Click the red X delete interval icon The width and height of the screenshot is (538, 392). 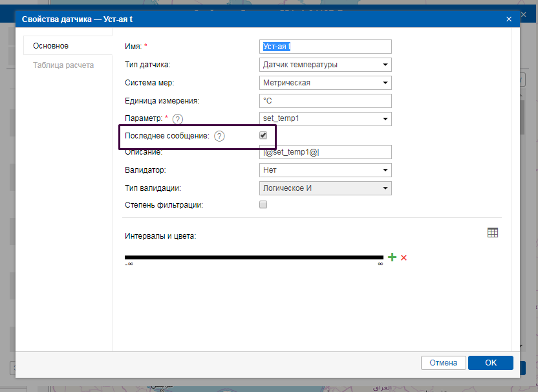tap(404, 257)
